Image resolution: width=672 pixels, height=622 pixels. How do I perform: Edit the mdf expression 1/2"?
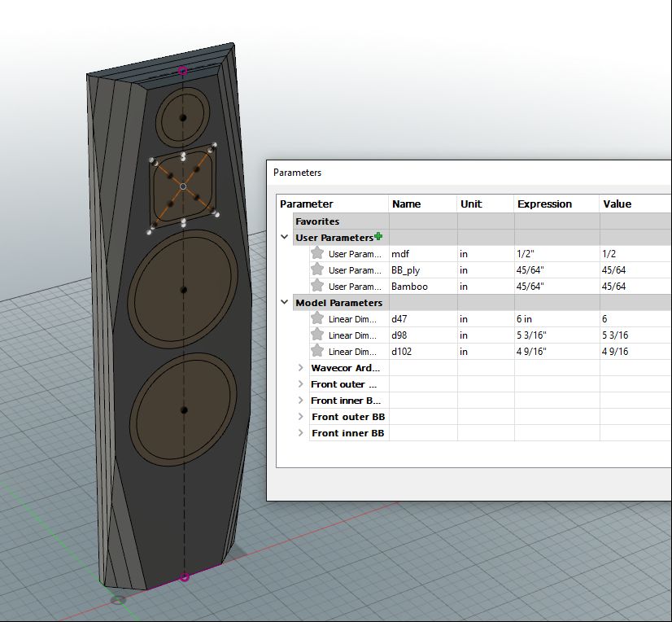556,254
